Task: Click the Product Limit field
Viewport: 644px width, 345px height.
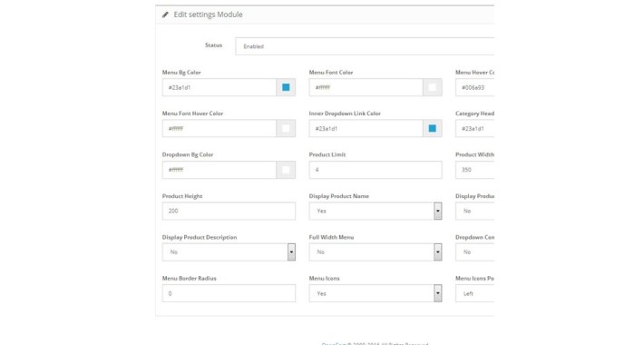Action: point(376,170)
